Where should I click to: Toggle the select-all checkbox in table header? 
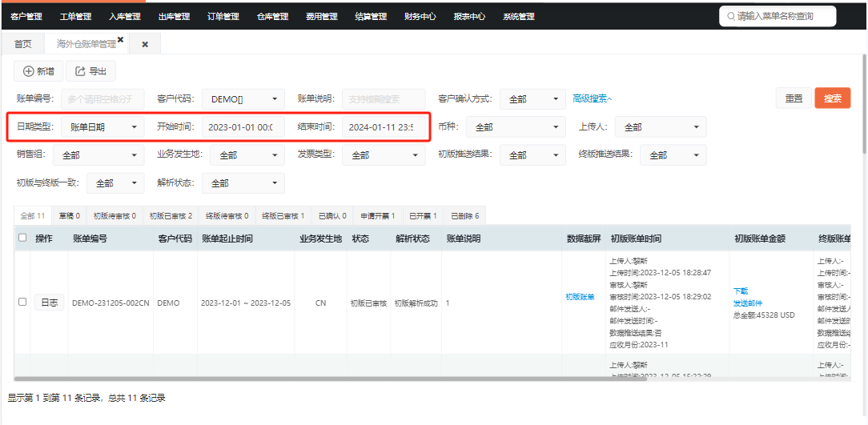pyautogui.click(x=22, y=238)
